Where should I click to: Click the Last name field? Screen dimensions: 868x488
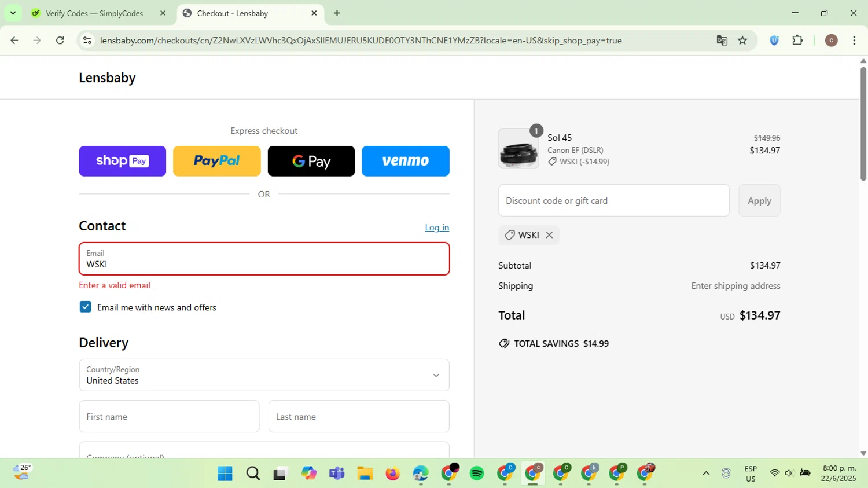359,416
